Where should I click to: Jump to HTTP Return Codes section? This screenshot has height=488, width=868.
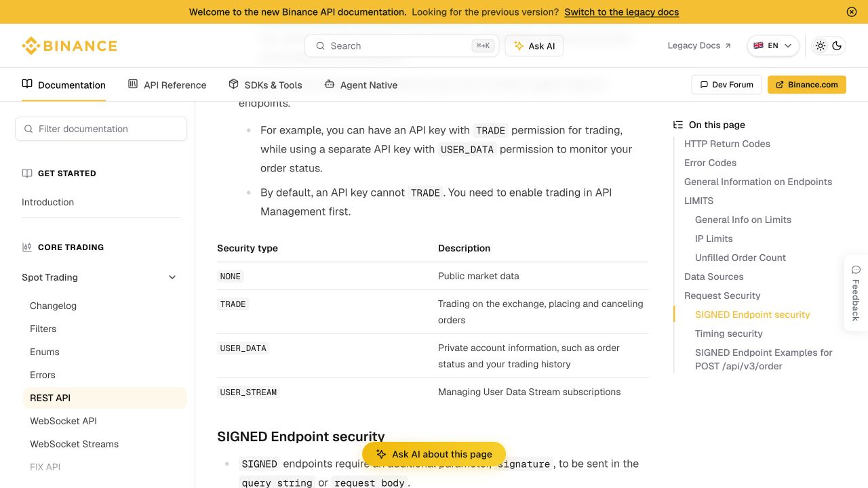coord(727,144)
